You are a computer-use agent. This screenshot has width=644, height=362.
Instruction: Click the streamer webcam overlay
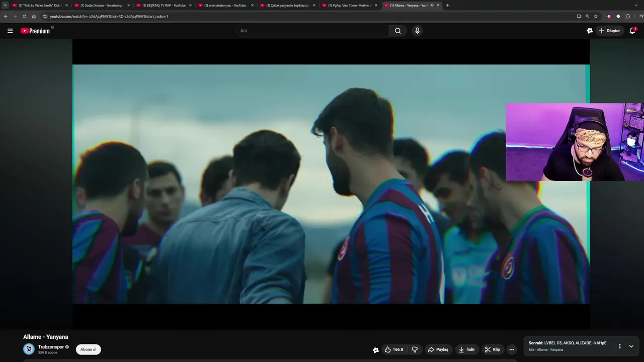click(x=575, y=142)
